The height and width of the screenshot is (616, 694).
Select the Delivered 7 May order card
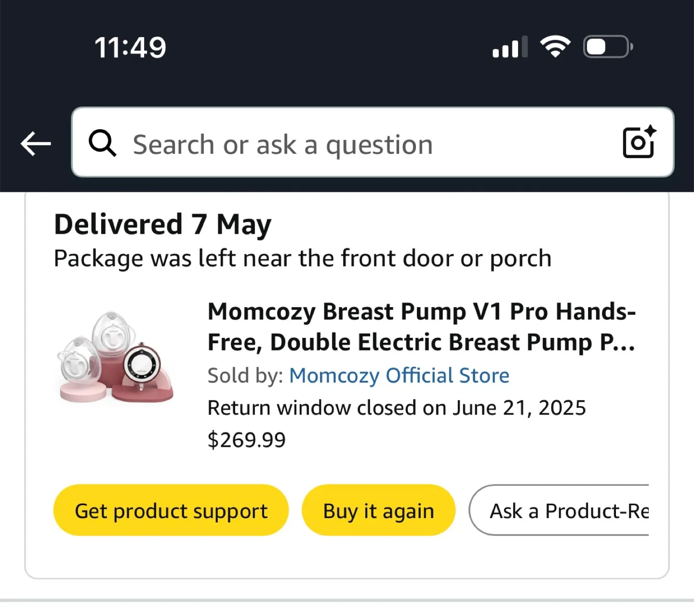[x=162, y=223]
